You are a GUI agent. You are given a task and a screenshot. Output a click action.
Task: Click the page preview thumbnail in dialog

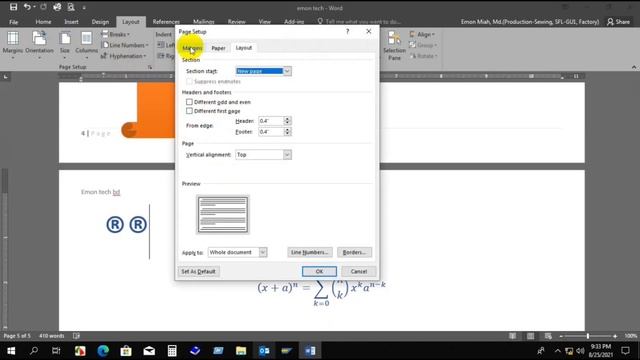[x=223, y=214]
